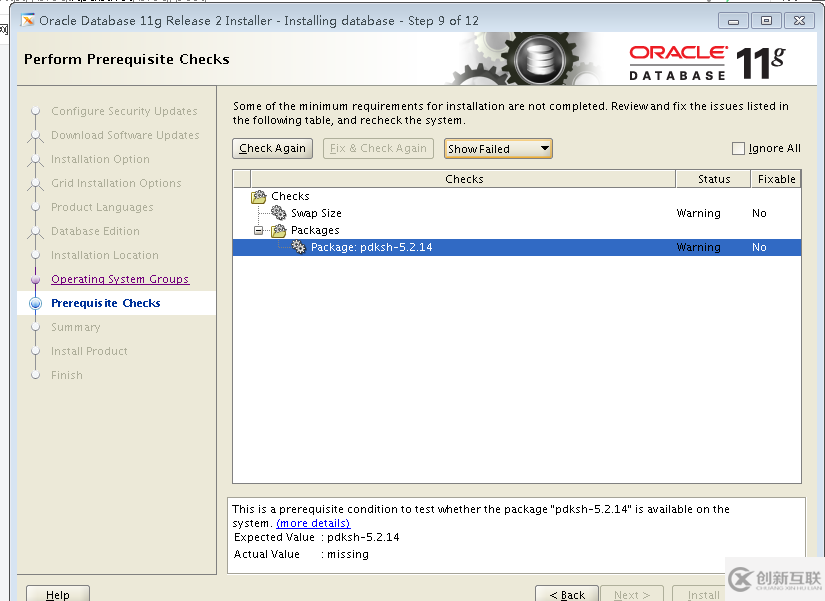Tick the Ignore All checkbox
Viewport: 825px width, 601px height.
[738, 148]
